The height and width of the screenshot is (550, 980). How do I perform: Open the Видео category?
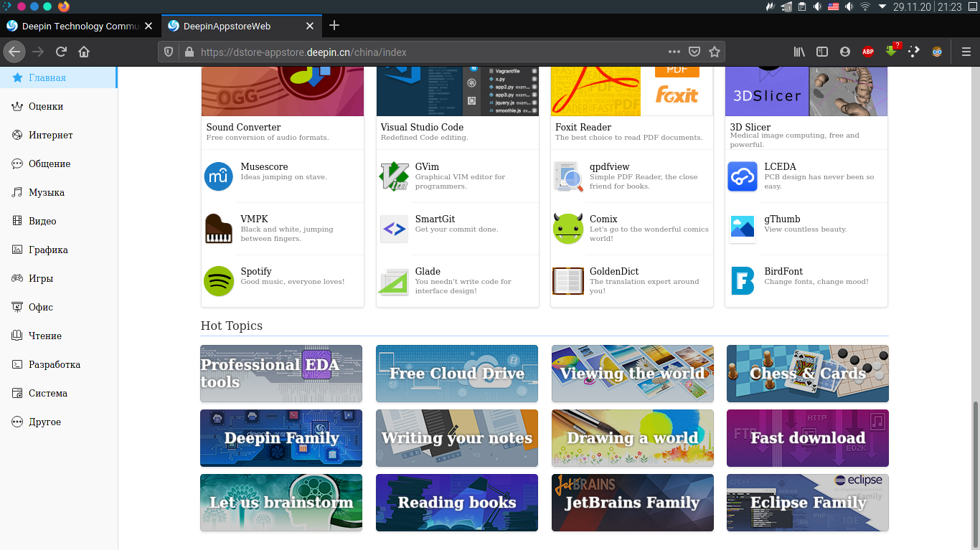tap(58, 221)
